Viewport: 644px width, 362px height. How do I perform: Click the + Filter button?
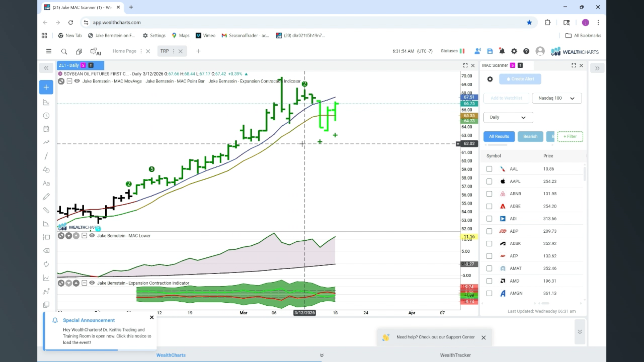pyautogui.click(x=570, y=136)
